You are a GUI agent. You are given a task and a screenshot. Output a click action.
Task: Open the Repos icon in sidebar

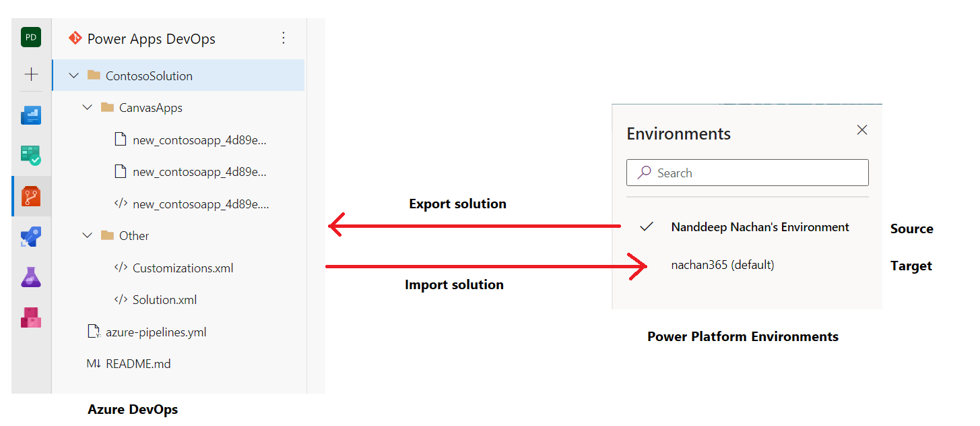click(x=31, y=196)
